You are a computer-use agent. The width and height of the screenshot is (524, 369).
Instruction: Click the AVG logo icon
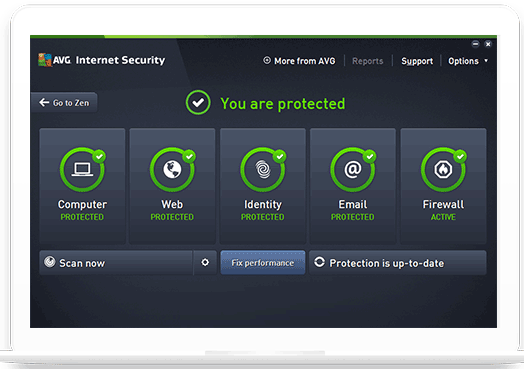[45, 60]
